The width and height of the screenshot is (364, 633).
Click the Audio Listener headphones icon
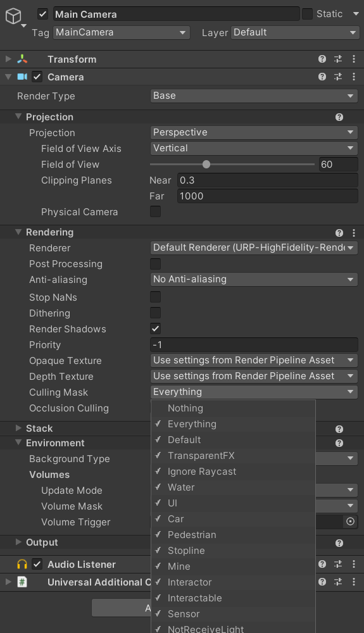[22, 565]
